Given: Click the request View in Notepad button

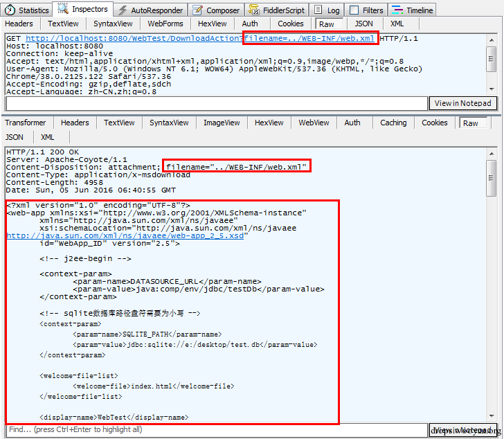Looking at the screenshot, I should 463,103.
